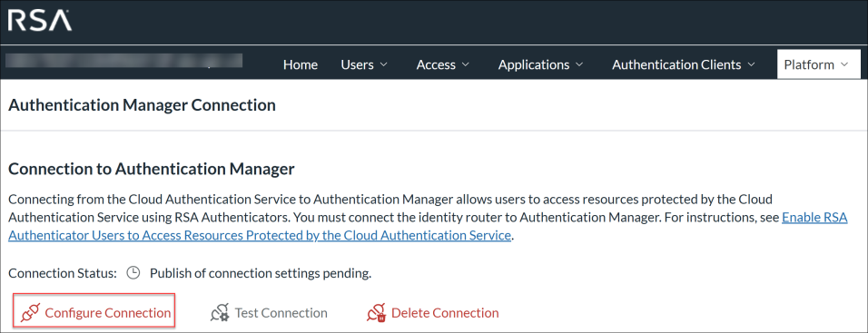
Task: Click the Configure Connection link
Action: click(x=108, y=313)
